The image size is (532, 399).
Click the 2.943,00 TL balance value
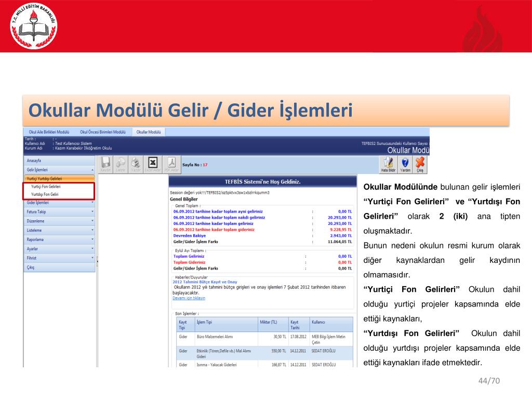tap(341, 236)
